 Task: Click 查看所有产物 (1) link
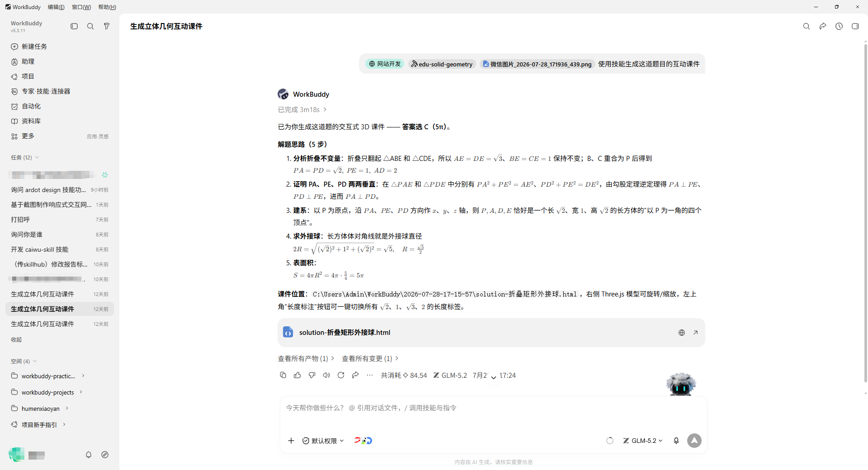coord(306,358)
